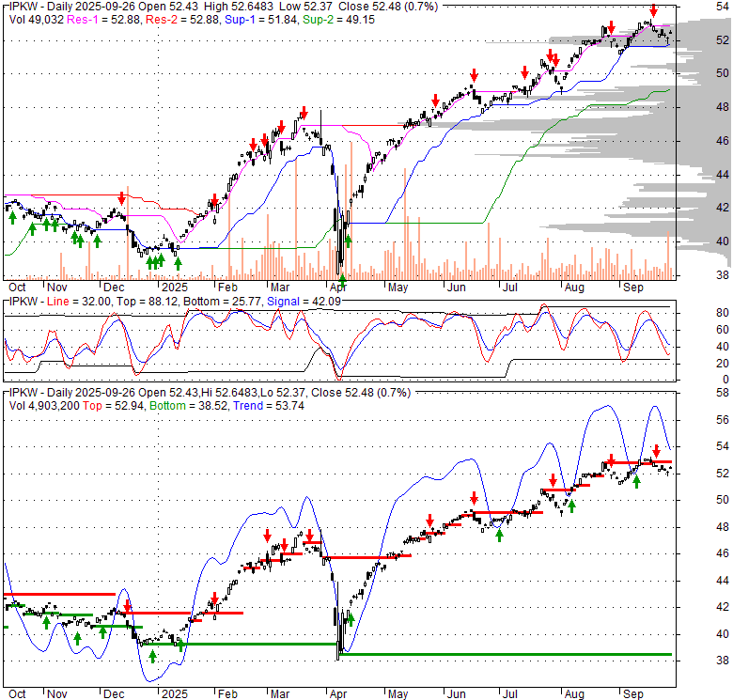Click the 38 price label on top chart axis
The height and width of the screenshot is (700, 733).
tap(723, 275)
